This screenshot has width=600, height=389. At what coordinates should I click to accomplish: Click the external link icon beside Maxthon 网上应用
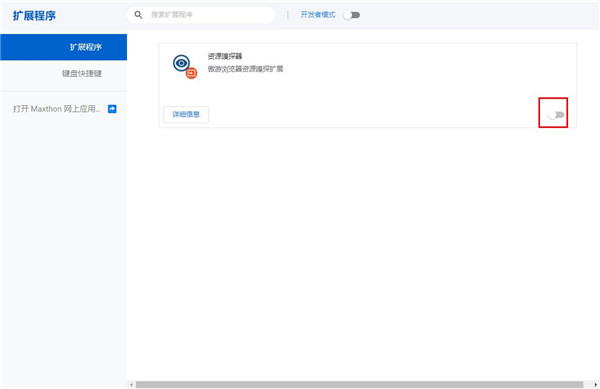[112, 109]
